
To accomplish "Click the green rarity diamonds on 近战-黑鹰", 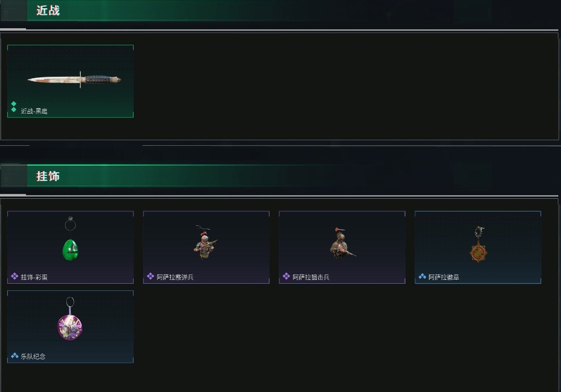I will 14,107.
